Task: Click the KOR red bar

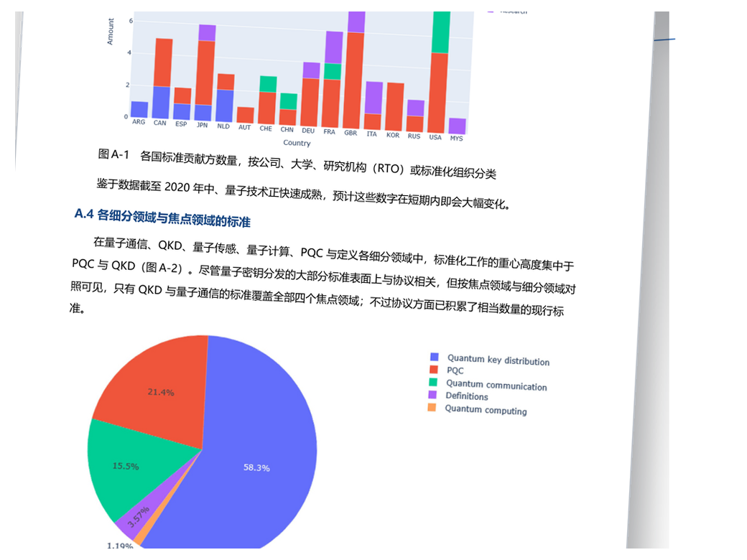Action: [x=395, y=107]
